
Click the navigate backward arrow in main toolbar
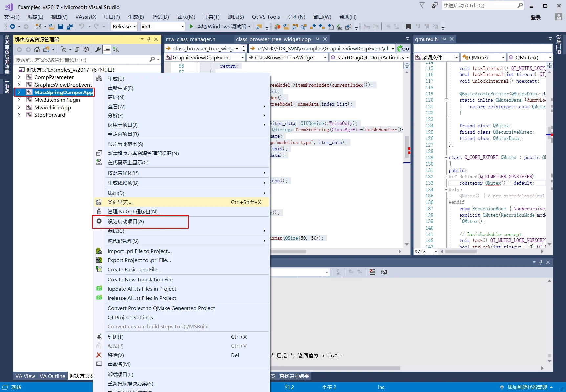click(12, 26)
